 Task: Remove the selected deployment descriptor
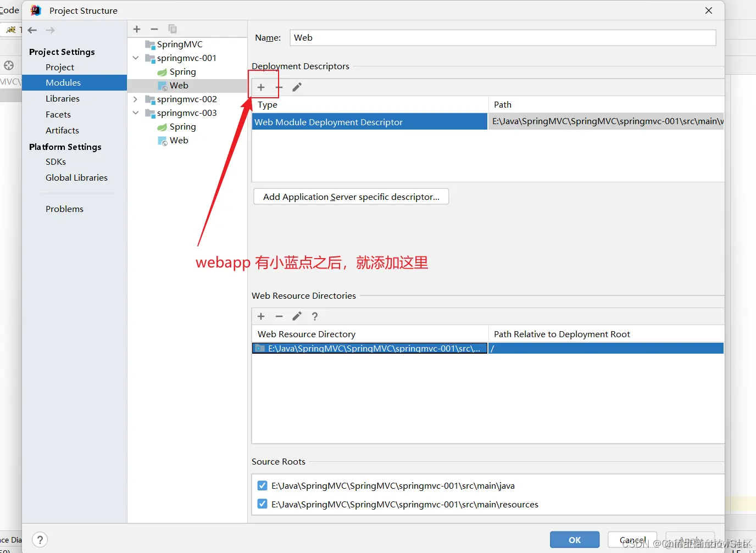279,87
